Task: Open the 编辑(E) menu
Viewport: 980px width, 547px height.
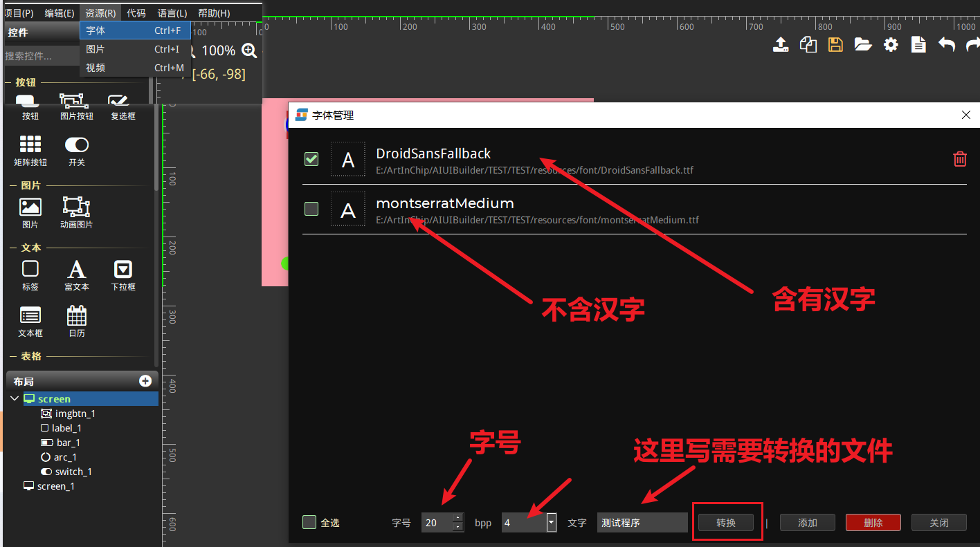Action: 60,12
